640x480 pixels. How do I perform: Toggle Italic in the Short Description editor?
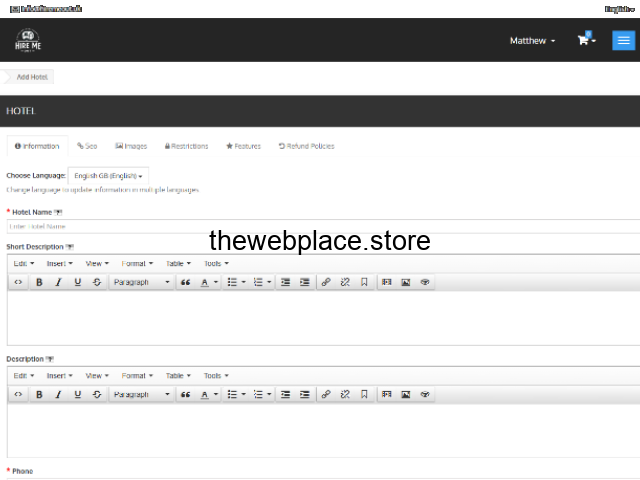point(58,282)
